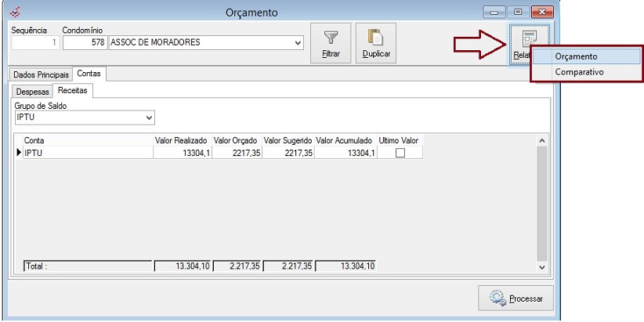Click the Filtrar funnel icon
Screen dimensions: 644x322
tap(331, 39)
